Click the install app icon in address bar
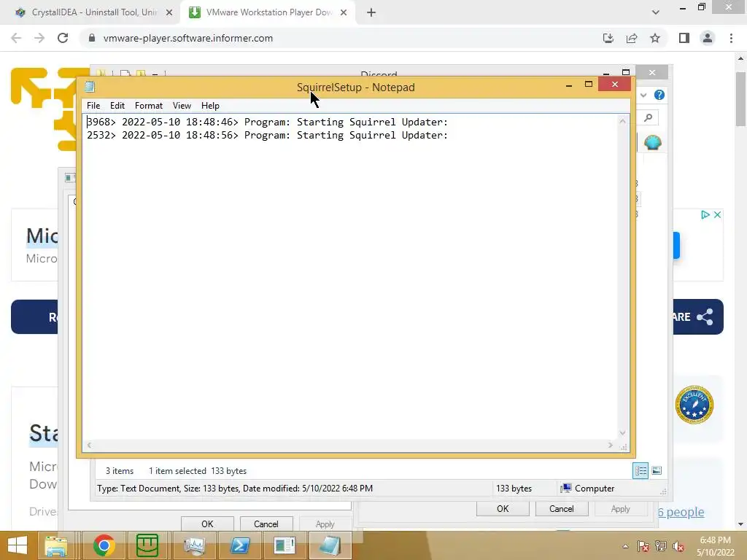 coord(608,38)
